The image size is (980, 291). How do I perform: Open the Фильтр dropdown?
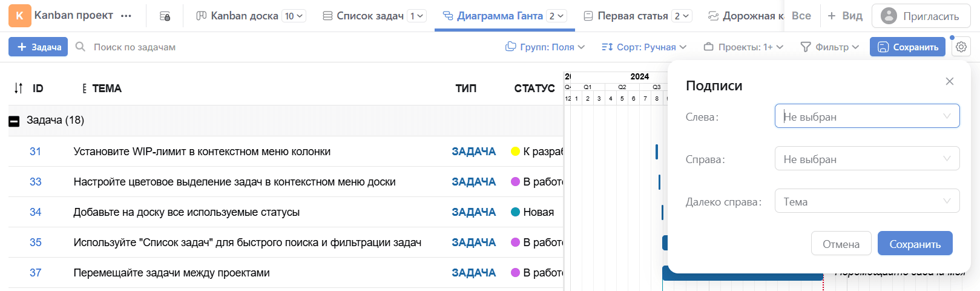pos(830,47)
